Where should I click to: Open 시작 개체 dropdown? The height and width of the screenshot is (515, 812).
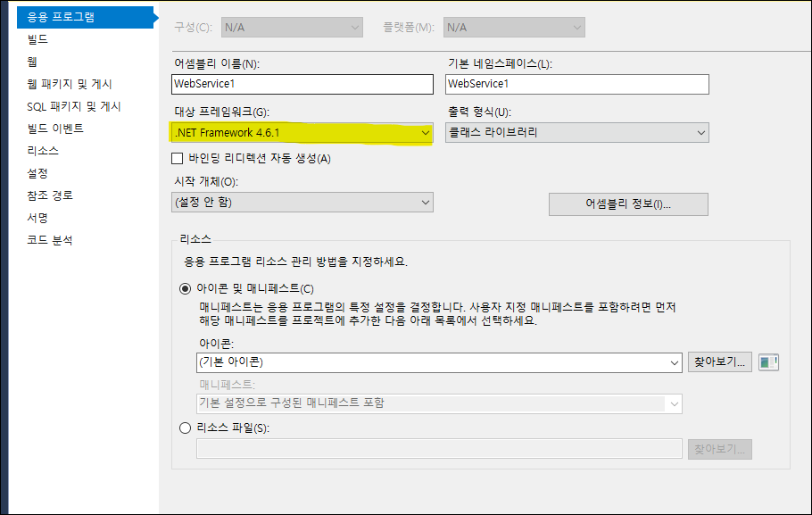coord(302,203)
